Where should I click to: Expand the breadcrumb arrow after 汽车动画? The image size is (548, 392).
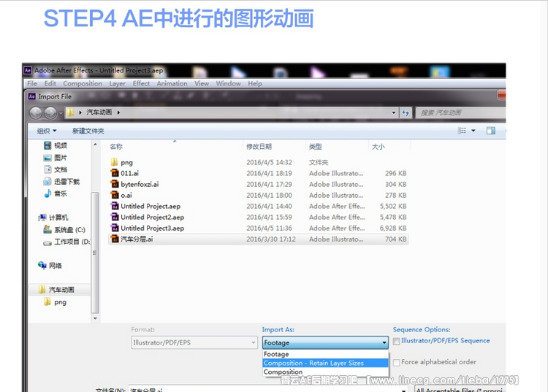pyautogui.click(x=118, y=112)
